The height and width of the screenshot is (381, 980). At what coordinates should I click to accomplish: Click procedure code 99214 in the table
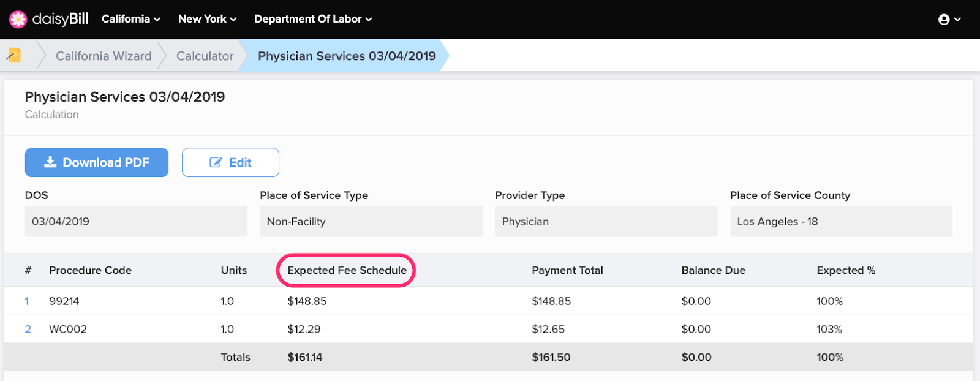tap(64, 301)
